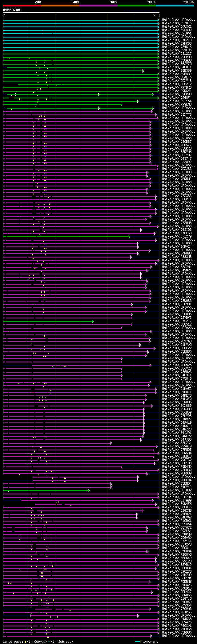The height and width of the screenshot is (644, 197).
Task: Click the UniRef100_Q6GPE1 label
Action: point(177,199)
